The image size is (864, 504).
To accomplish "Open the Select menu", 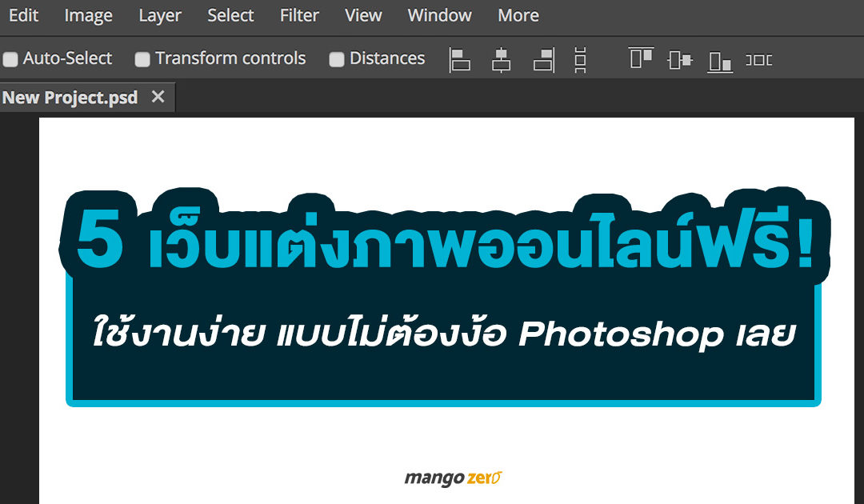I will point(230,15).
